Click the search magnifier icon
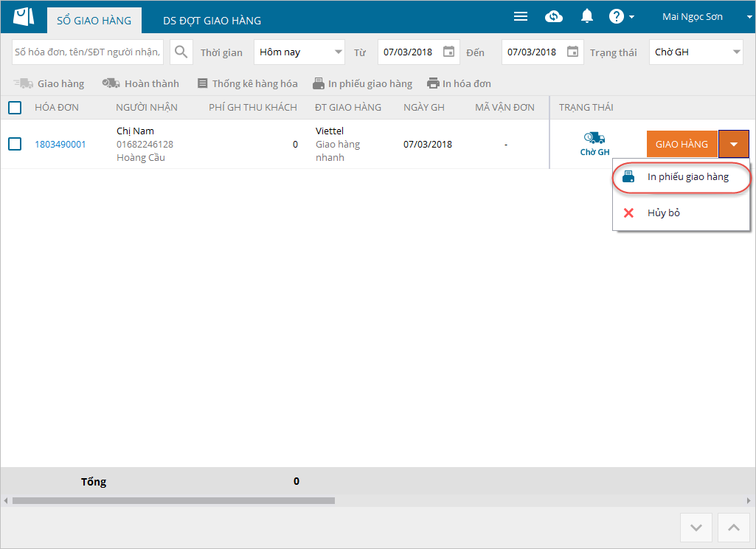This screenshot has width=756, height=549. 181,52
